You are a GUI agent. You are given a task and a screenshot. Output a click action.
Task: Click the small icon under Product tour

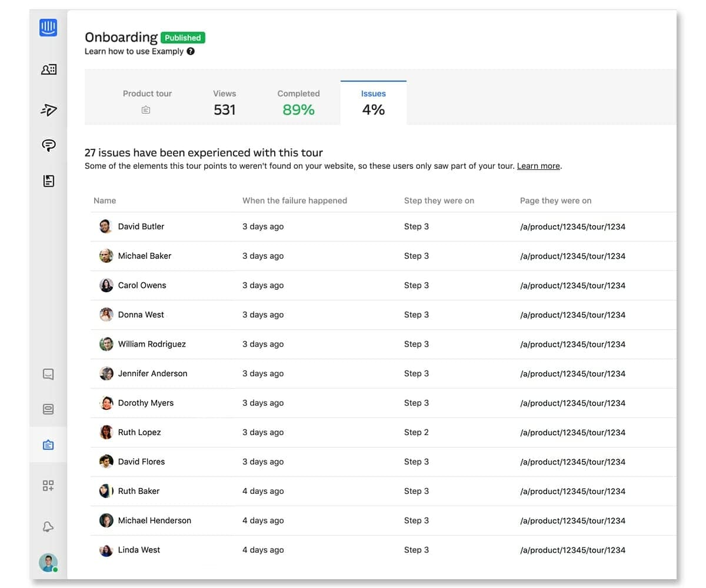(146, 109)
